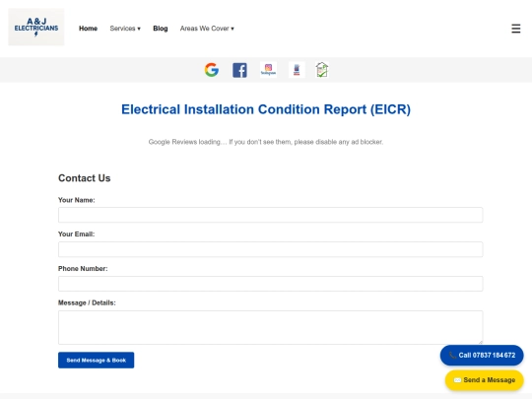Click the house checkmark icon
The width and height of the screenshot is (532, 399).
tap(322, 70)
